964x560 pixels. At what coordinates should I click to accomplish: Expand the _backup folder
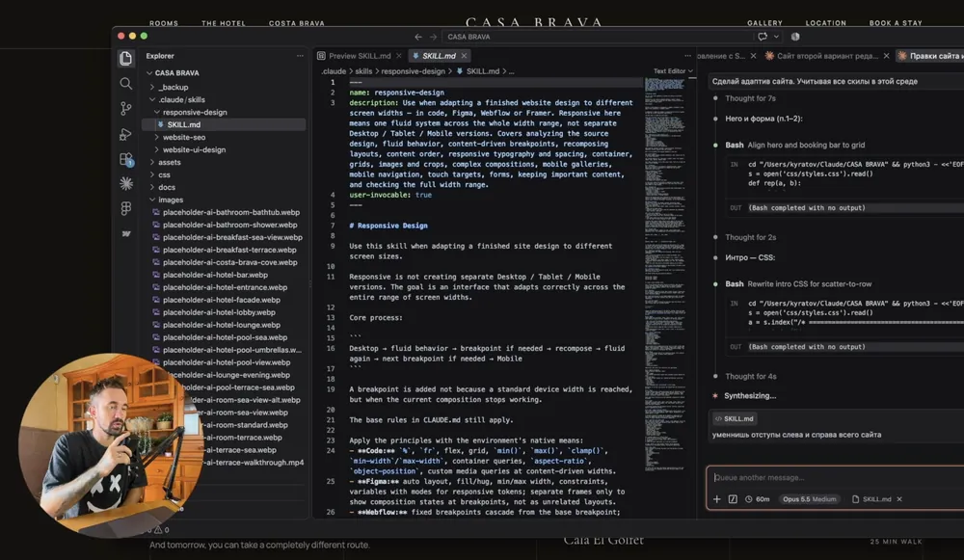(152, 88)
